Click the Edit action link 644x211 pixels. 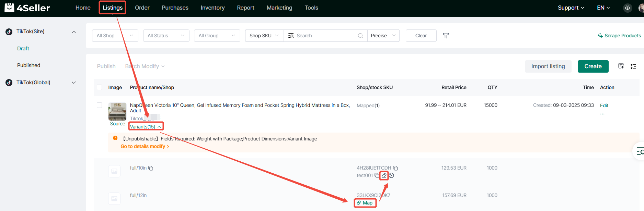(604, 105)
